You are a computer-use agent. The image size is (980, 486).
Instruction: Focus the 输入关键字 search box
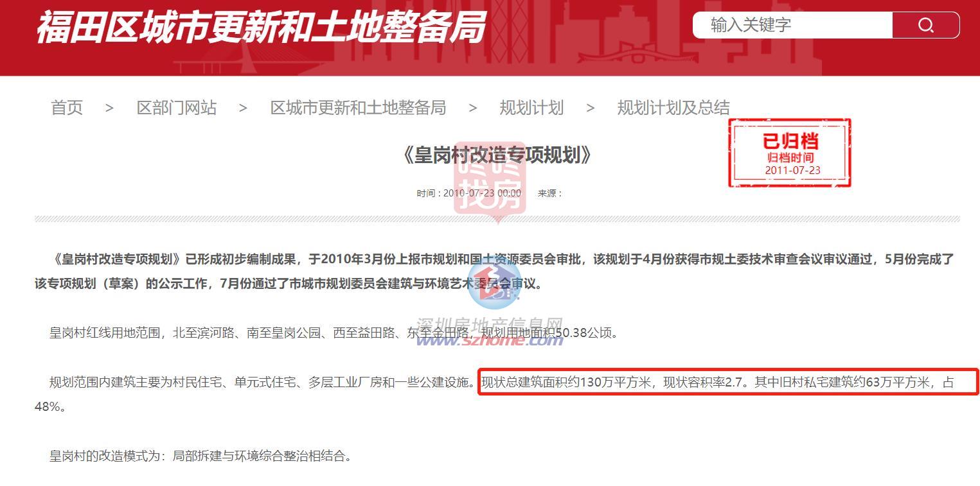pos(792,25)
